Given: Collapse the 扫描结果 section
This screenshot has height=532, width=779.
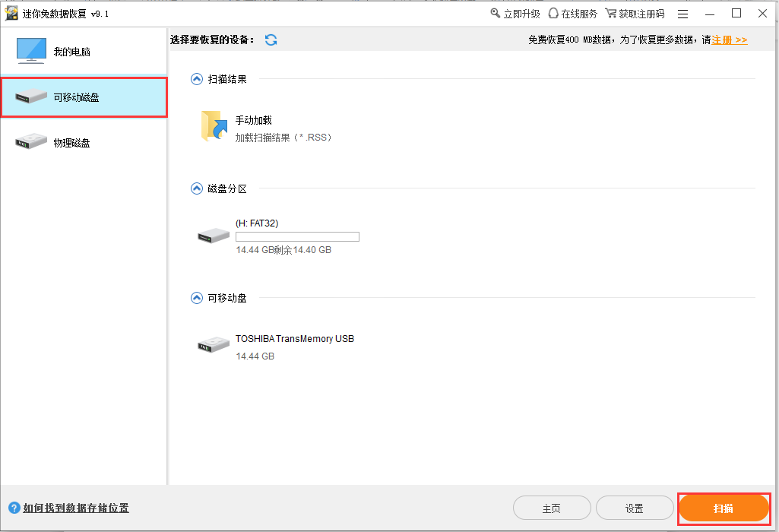Looking at the screenshot, I should click(x=197, y=79).
